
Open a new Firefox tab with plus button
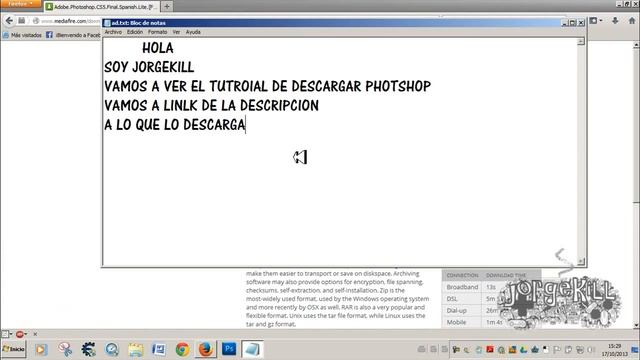coord(167,6)
